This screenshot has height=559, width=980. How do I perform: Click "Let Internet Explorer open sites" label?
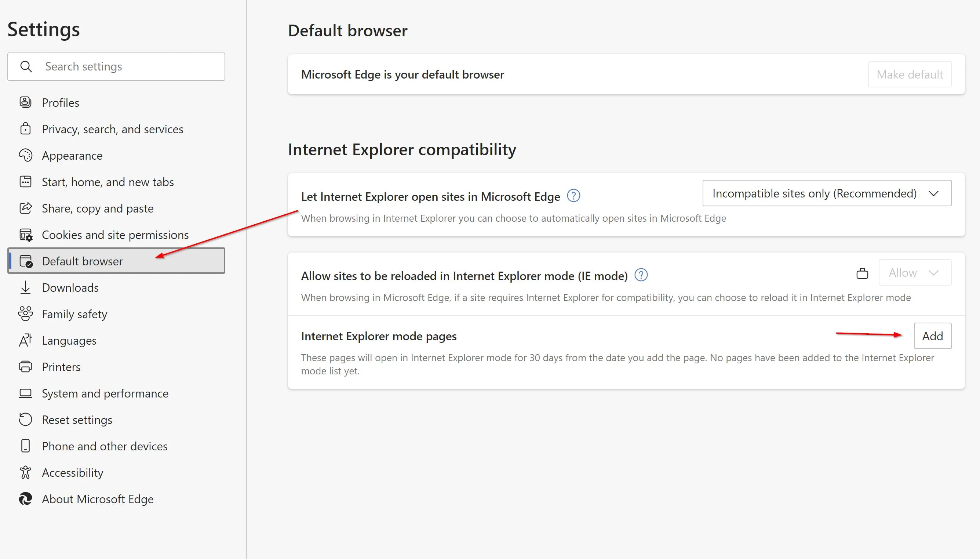pyautogui.click(x=430, y=197)
